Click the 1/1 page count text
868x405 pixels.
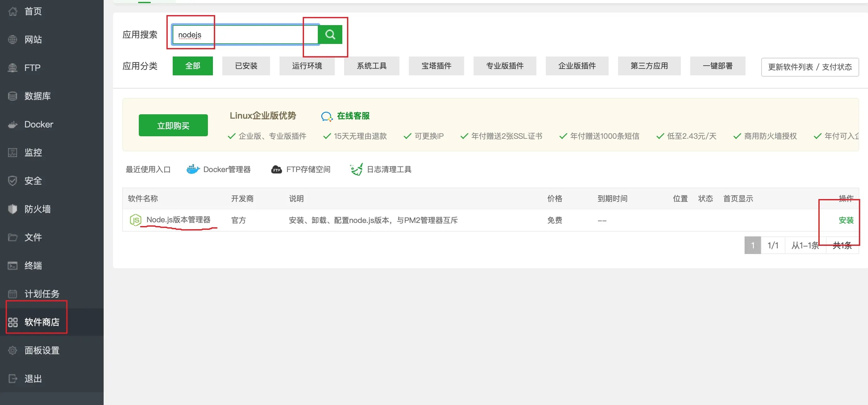[773, 245]
